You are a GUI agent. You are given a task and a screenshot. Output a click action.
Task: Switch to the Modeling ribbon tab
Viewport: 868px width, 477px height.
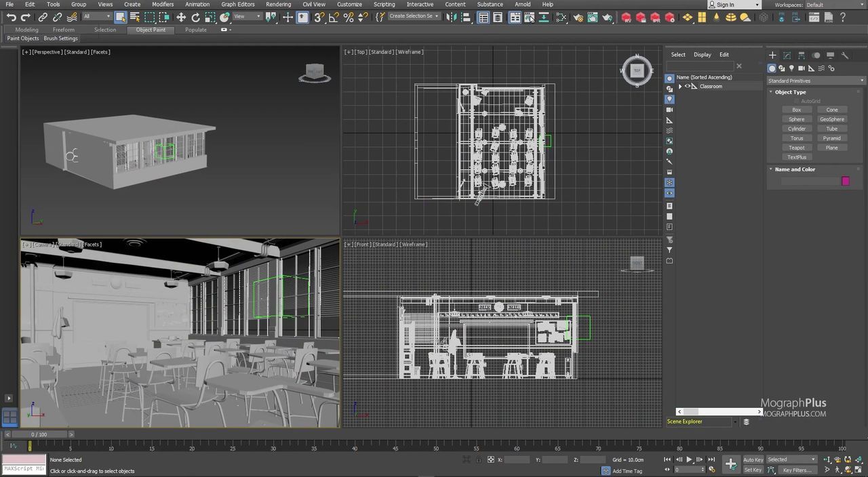[x=26, y=30]
